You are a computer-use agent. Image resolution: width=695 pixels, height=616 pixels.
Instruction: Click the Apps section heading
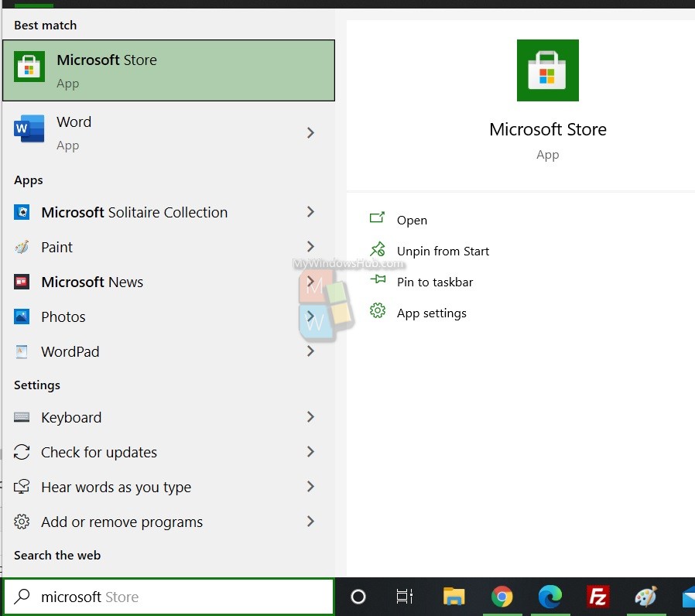(x=29, y=180)
